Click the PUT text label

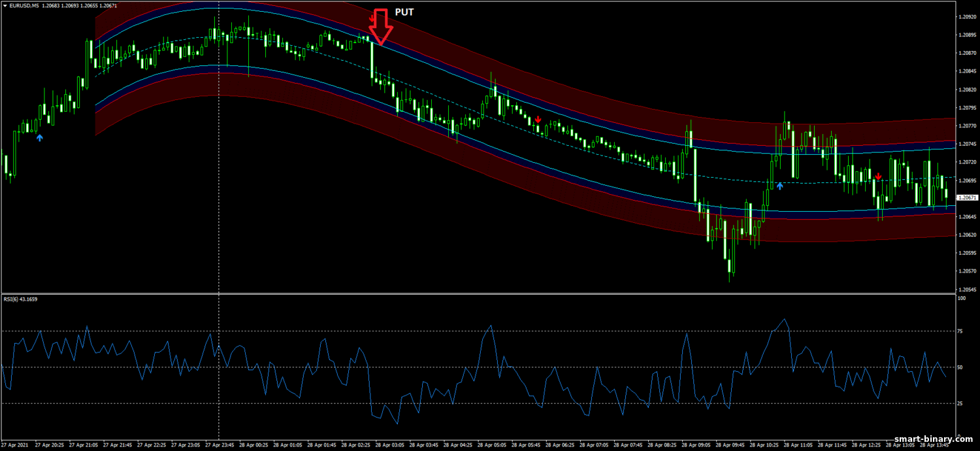404,12
